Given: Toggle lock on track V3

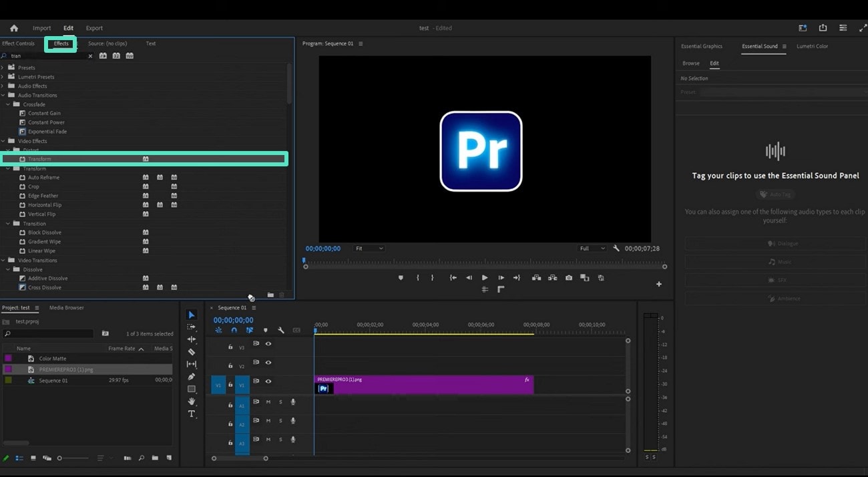Looking at the screenshot, I should (230, 347).
